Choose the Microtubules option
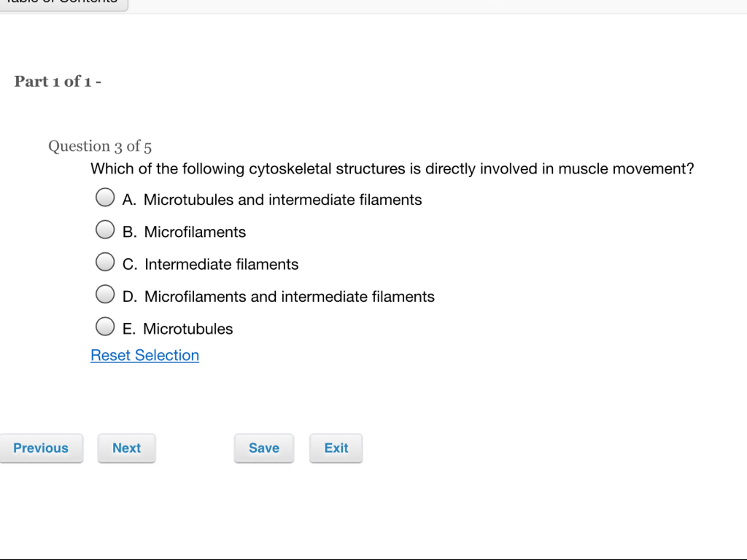 pos(105,326)
